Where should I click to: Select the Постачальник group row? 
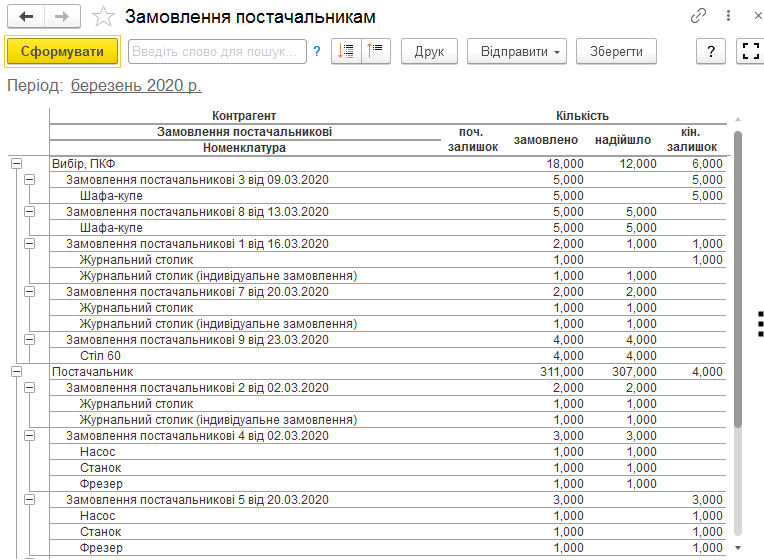388,371
